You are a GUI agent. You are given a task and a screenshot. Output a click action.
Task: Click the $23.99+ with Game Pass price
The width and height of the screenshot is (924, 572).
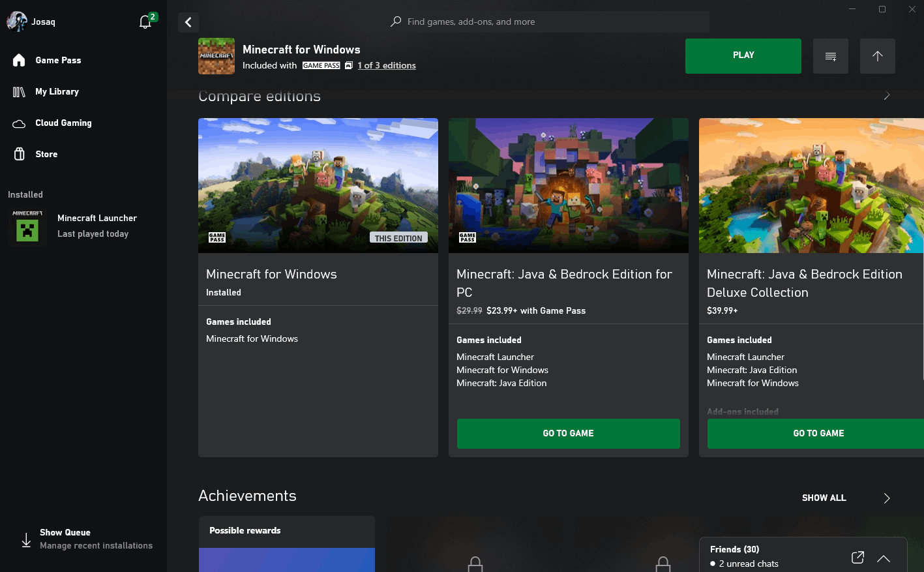[536, 310]
